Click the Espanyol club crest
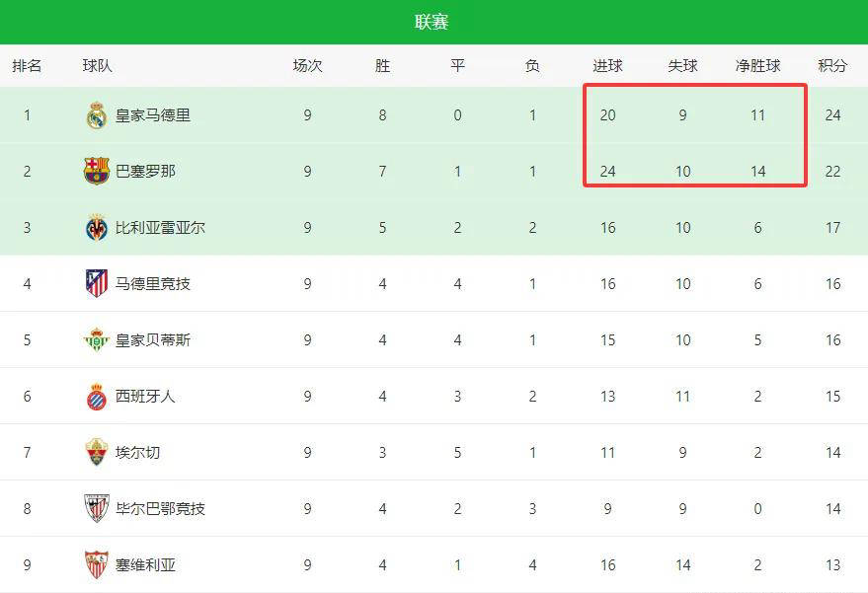This screenshot has height=593, width=868. tap(96, 397)
